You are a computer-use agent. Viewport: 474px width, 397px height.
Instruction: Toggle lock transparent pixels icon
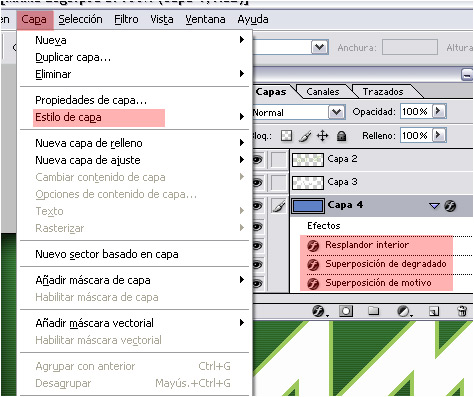[x=287, y=136]
